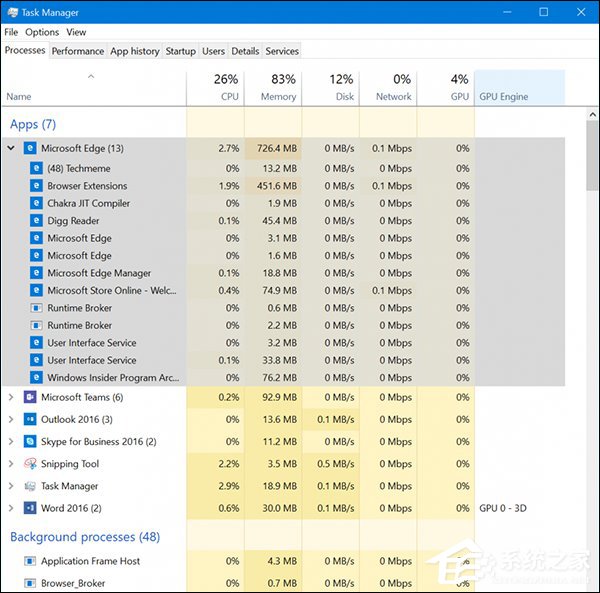600x593 pixels.
Task: Switch to the Performance tab
Action: pyautogui.click(x=78, y=51)
